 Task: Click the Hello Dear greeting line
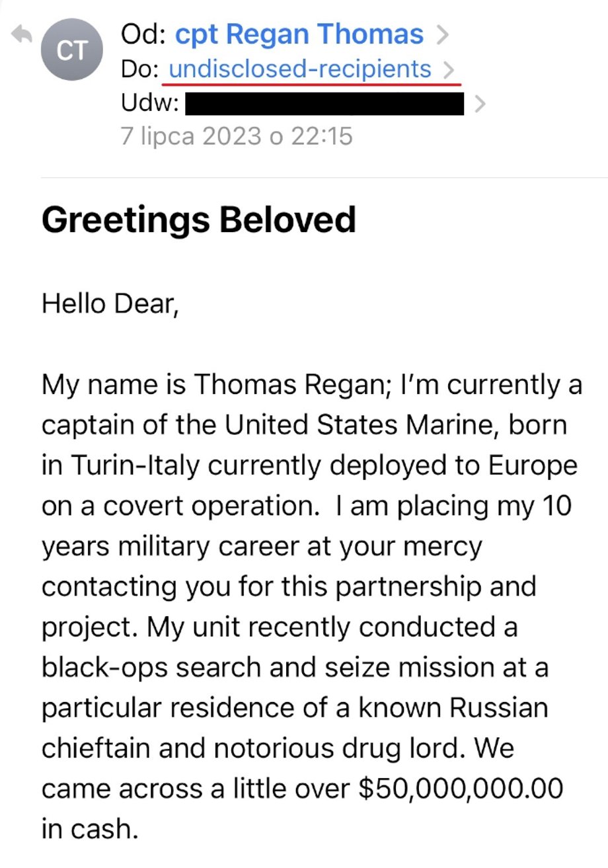(x=110, y=304)
